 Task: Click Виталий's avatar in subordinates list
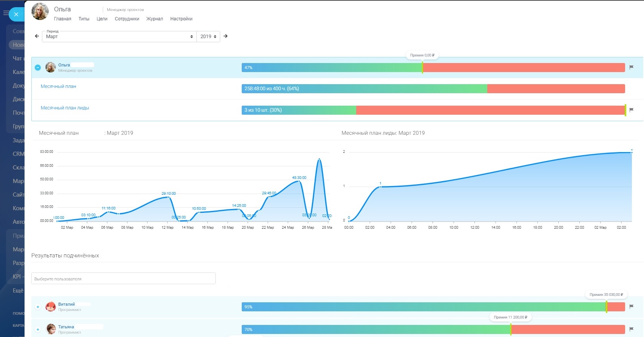pos(51,306)
